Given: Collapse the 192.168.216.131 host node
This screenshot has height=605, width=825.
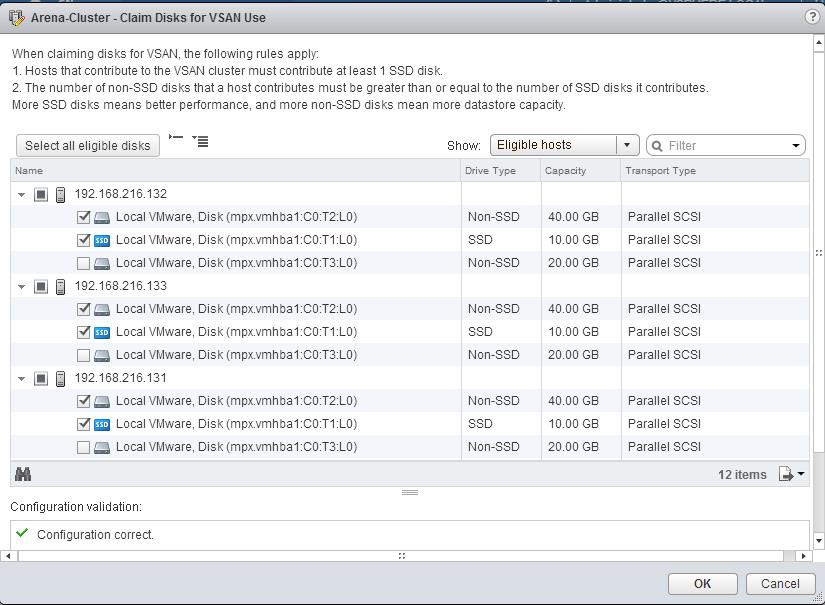Looking at the screenshot, I should coord(21,379).
